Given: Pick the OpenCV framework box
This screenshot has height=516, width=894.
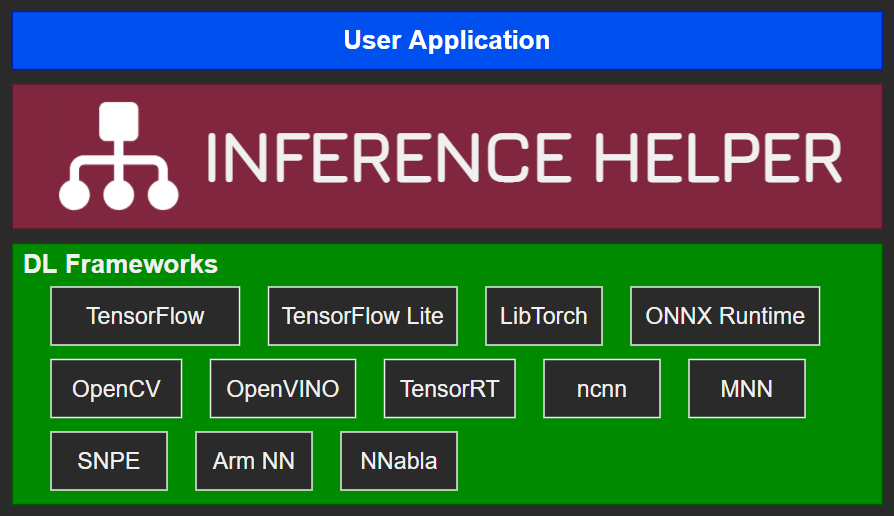Looking at the screenshot, I should (x=116, y=388).
